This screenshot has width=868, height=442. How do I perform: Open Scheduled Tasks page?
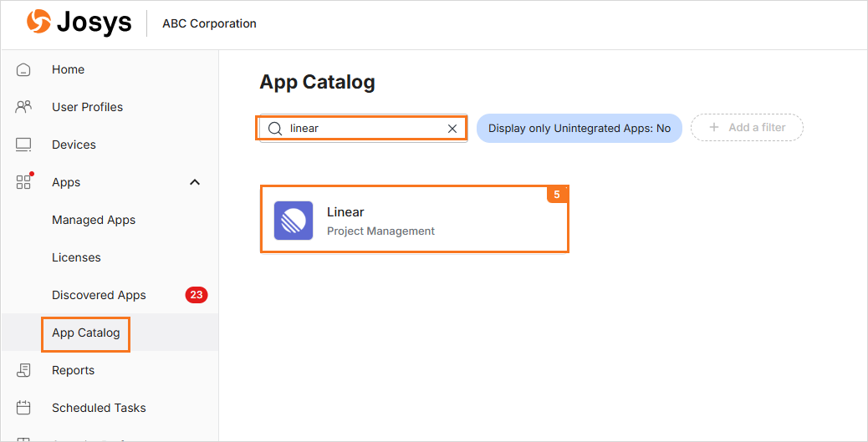(99, 408)
